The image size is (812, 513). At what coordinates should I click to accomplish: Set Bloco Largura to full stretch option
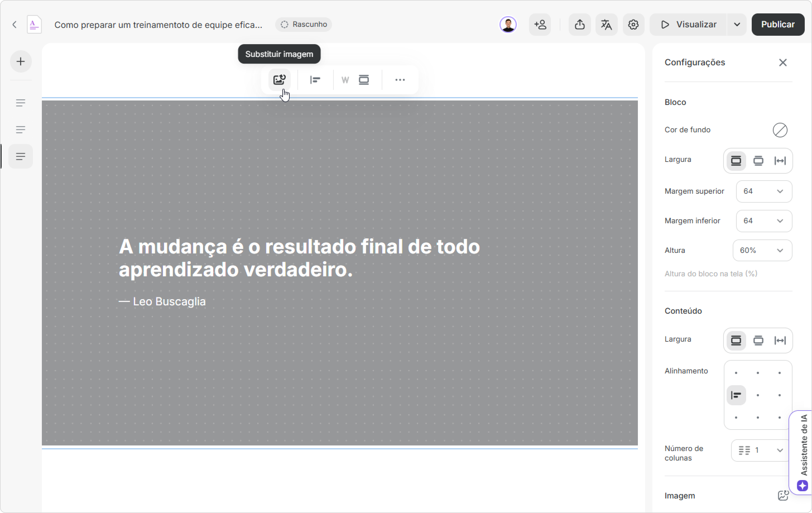[x=780, y=160]
